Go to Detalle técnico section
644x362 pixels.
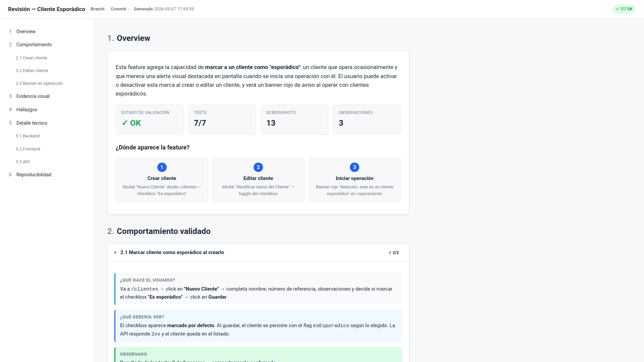click(32, 123)
